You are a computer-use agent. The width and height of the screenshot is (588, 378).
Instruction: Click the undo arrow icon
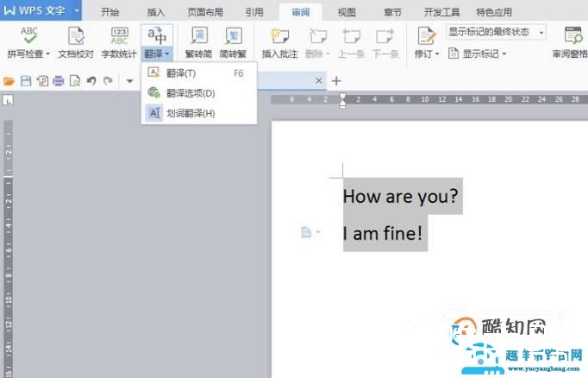[91, 81]
